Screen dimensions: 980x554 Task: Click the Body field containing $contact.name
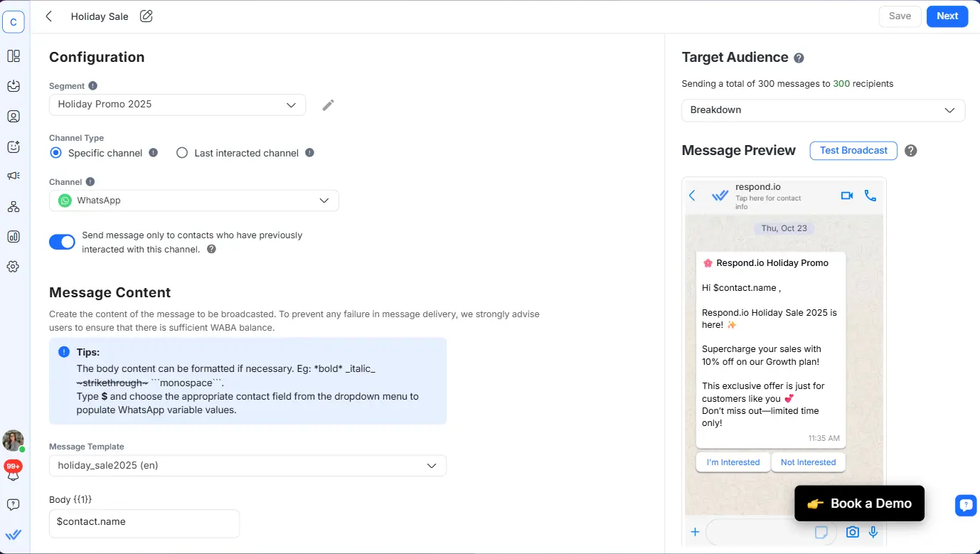(x=144, y=521)
